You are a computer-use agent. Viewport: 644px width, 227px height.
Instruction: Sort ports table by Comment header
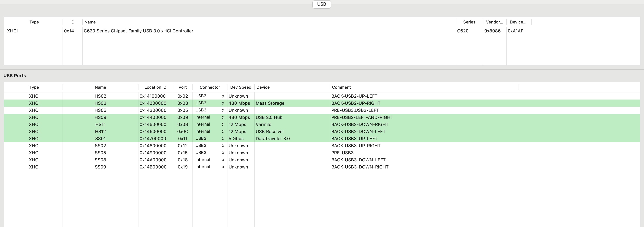[341, 87]
